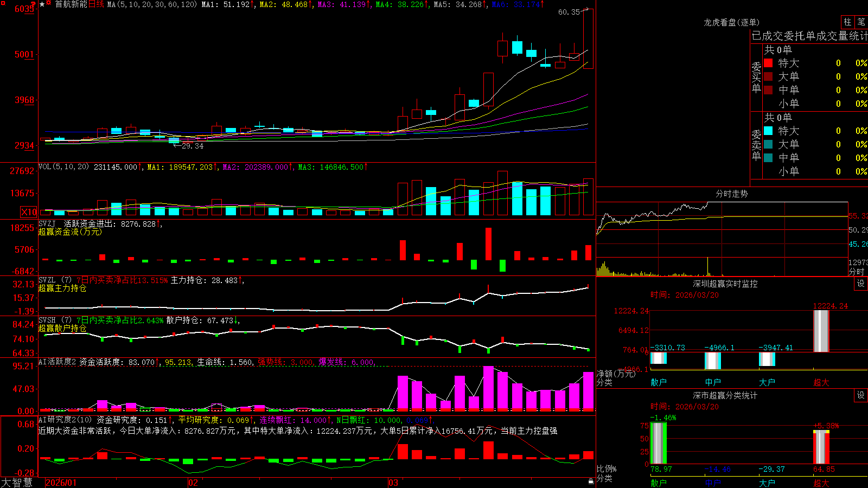
Task: Click the 分时走势 panel title
Action: 731,194
